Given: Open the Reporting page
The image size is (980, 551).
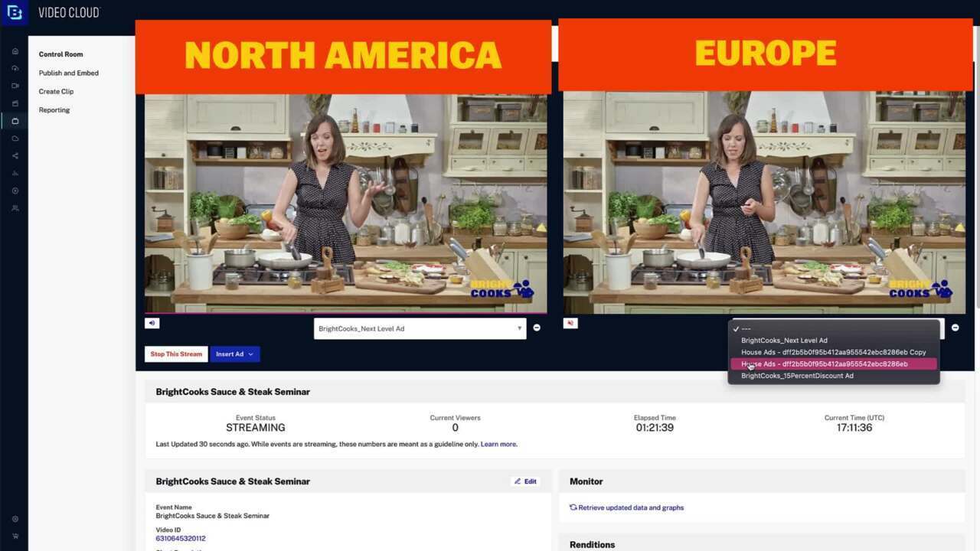Looking at the screenshot, I should point(54,109).
